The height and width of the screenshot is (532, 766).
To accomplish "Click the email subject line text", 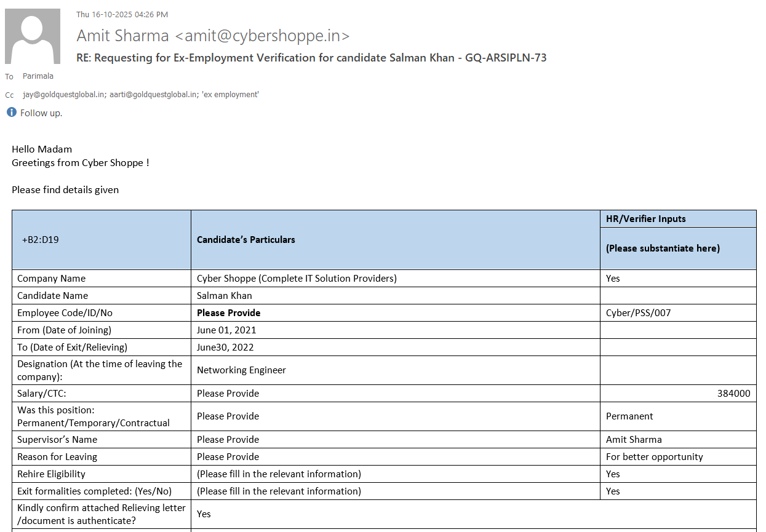I will 311,58.
